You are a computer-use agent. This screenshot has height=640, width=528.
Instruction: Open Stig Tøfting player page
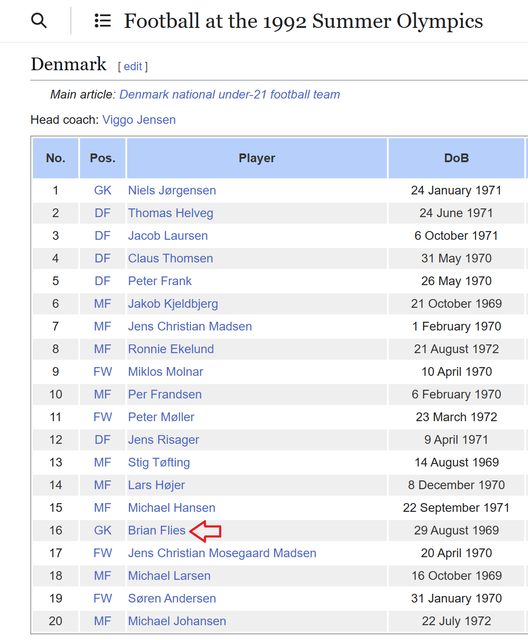159,462
